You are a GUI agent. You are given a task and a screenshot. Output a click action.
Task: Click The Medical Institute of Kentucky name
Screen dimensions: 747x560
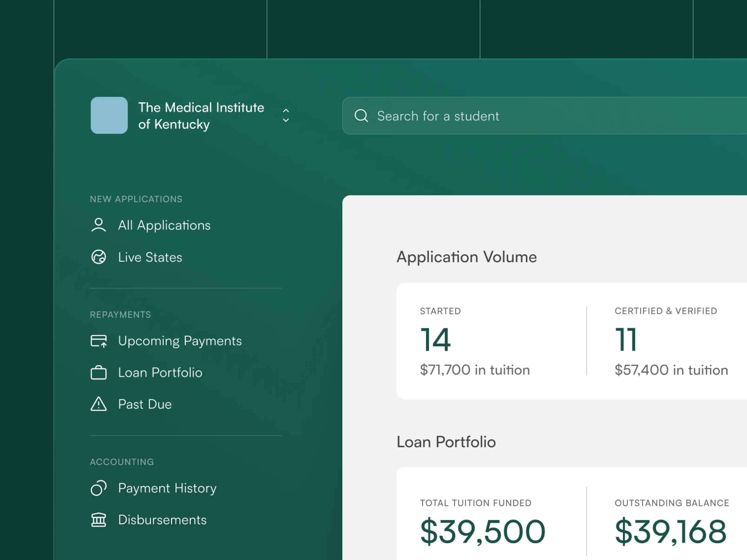[201, 116]
